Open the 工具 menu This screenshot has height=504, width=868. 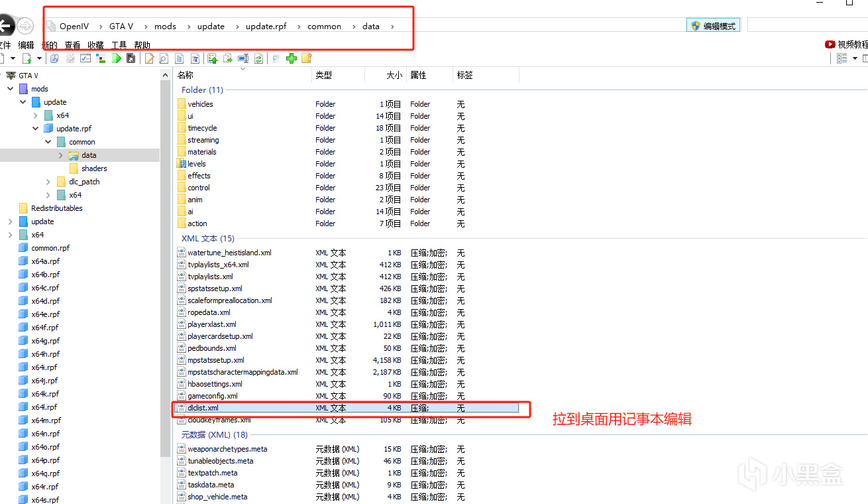point(119,45)
